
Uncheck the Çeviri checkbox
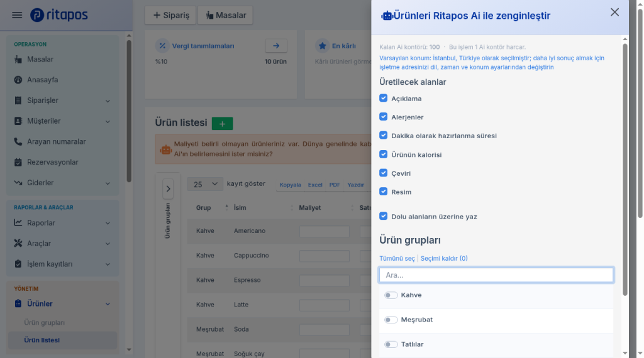[383, 173]
